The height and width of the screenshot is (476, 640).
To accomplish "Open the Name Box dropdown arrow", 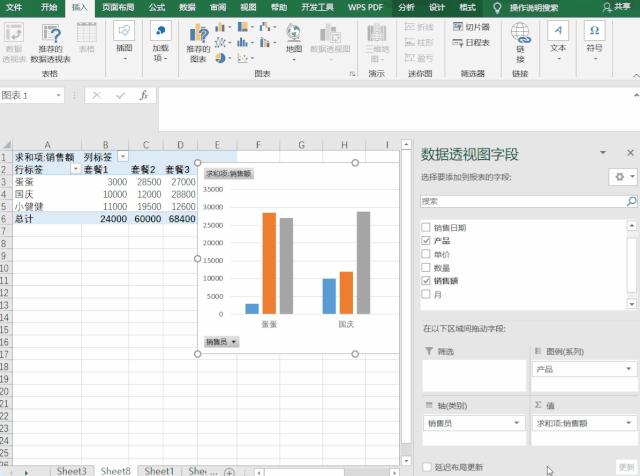I will 58,96.
